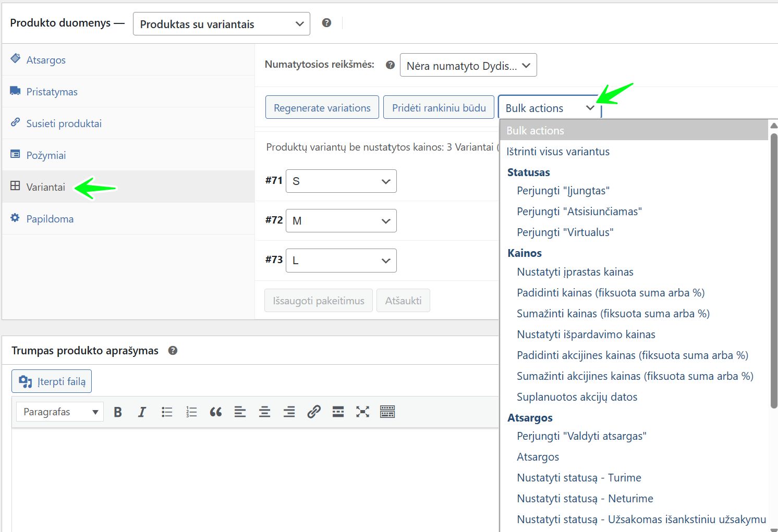This screenshot has width=778, height=532.
Task: Expand the variation #71 size dropdown
Action: [x=341, y=181]
